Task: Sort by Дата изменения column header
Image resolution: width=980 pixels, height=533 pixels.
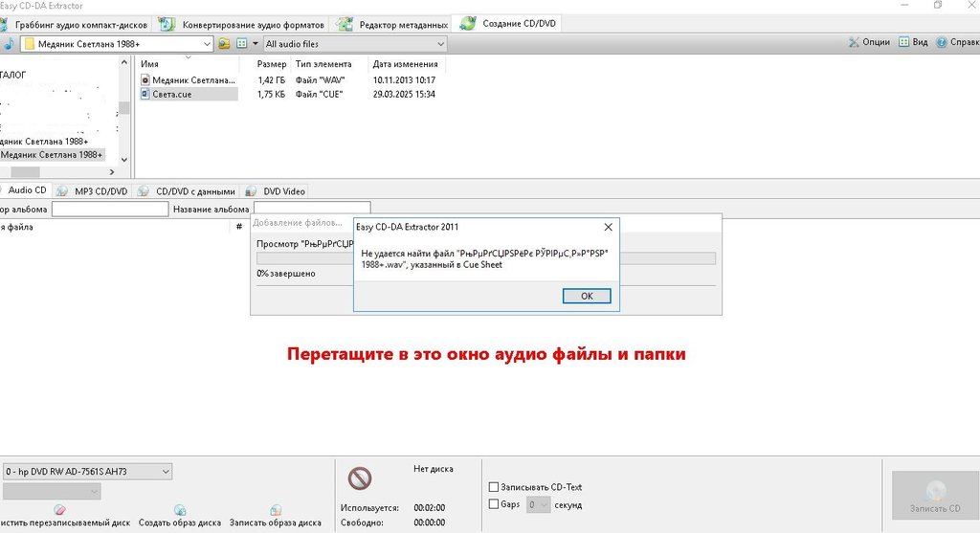Action: coord(405,64)
